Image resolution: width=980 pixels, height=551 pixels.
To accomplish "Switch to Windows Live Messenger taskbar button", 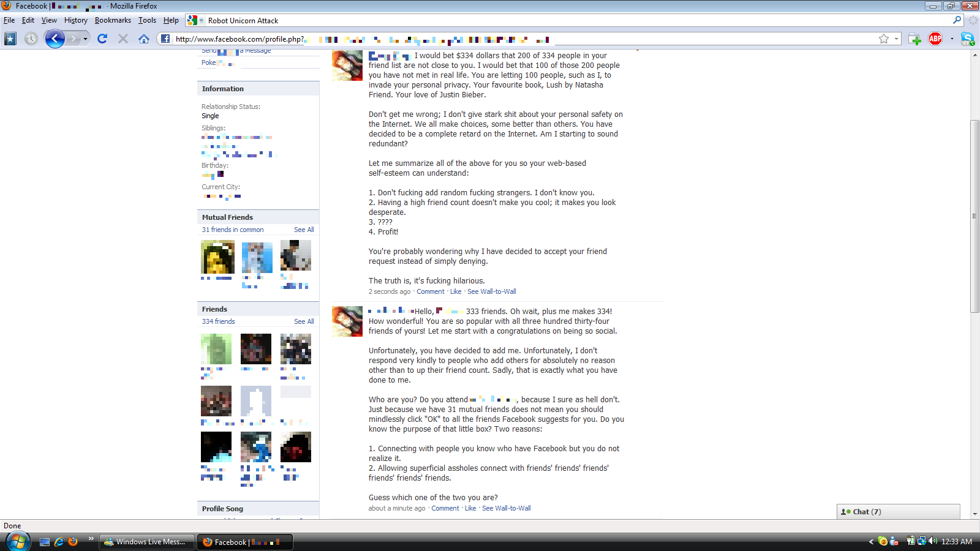I will [x=146, y=542].
